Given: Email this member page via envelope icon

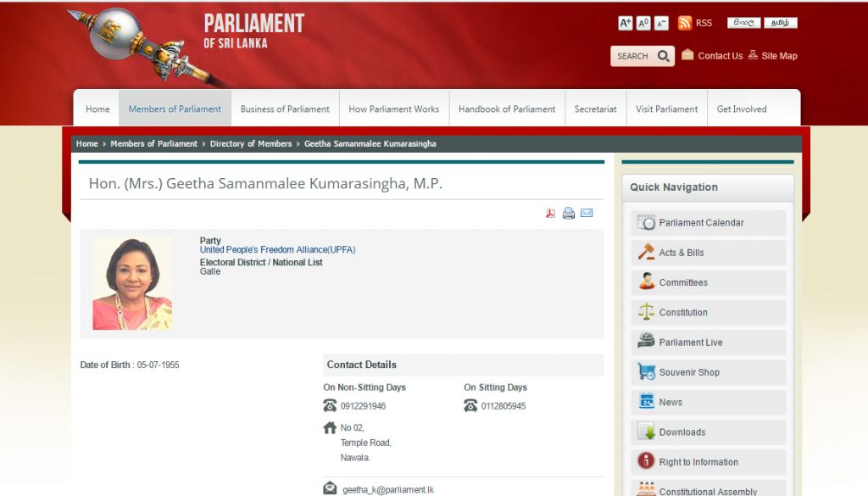Looking at the screenshot, I should coord(587,213).
